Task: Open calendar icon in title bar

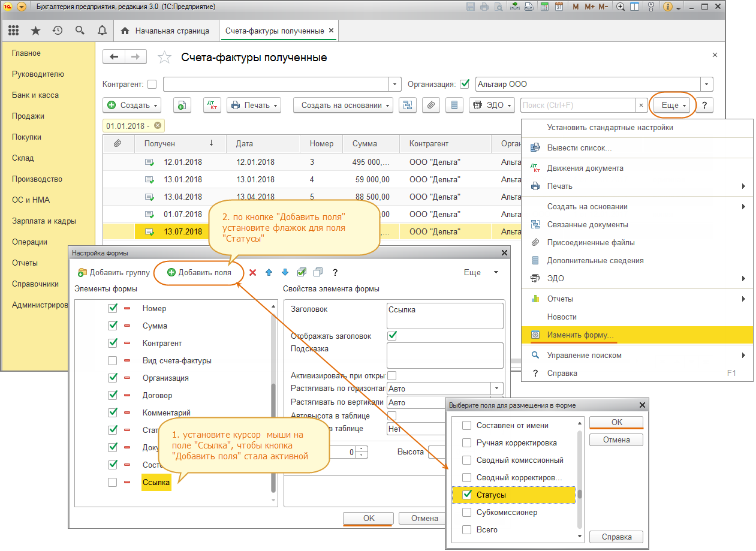Action: pos(559,7)
